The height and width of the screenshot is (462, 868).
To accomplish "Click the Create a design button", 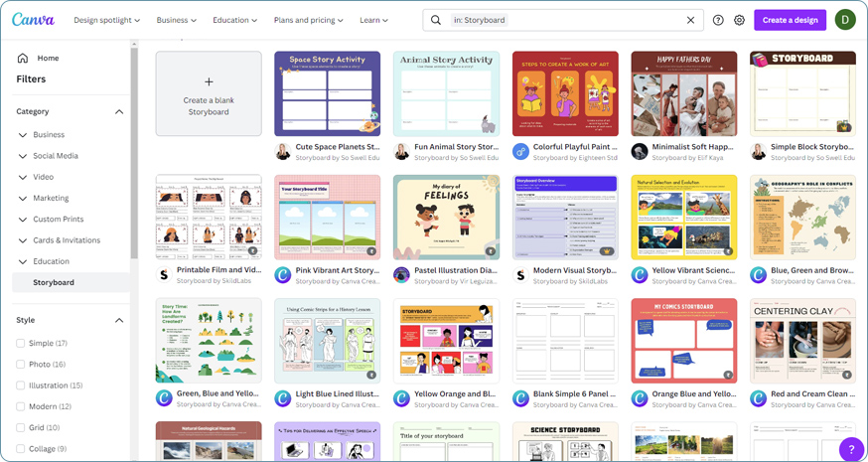I will pos(790,20).
